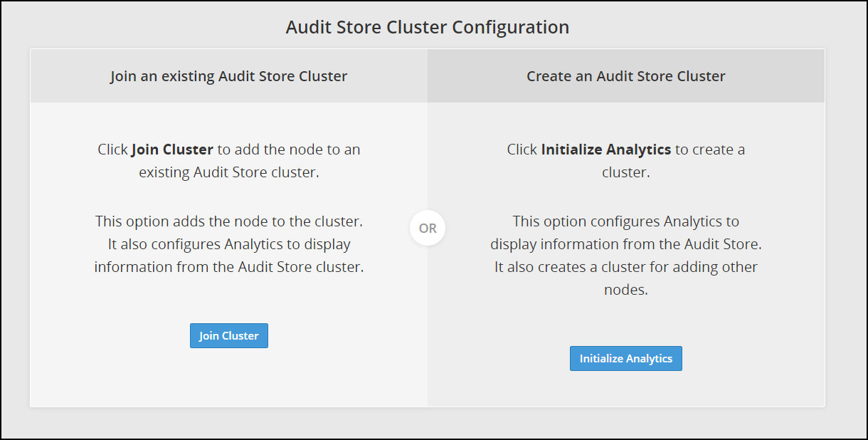Click the circular OR divider badge
This screenshot has height=440, width=868.
click(x=428, y=229)
